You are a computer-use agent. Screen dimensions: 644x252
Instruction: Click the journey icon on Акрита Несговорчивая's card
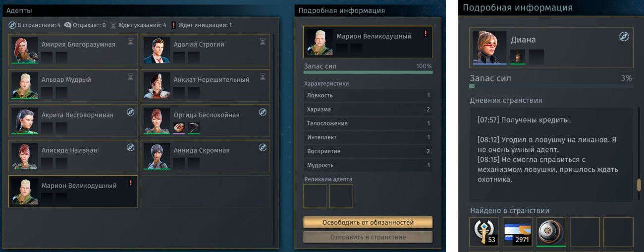point(131,112)
